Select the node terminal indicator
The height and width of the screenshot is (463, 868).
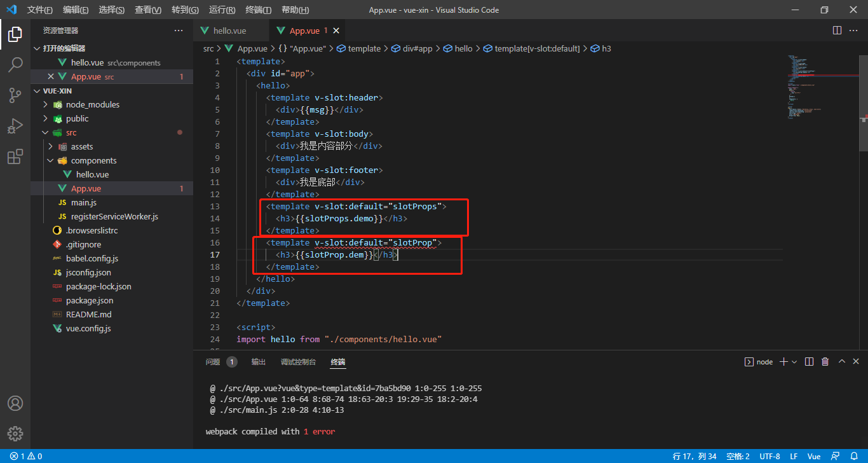point(759,361)
